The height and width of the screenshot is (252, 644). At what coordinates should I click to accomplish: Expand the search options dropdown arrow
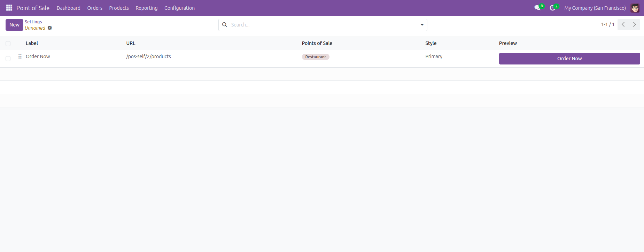(422, 25)
